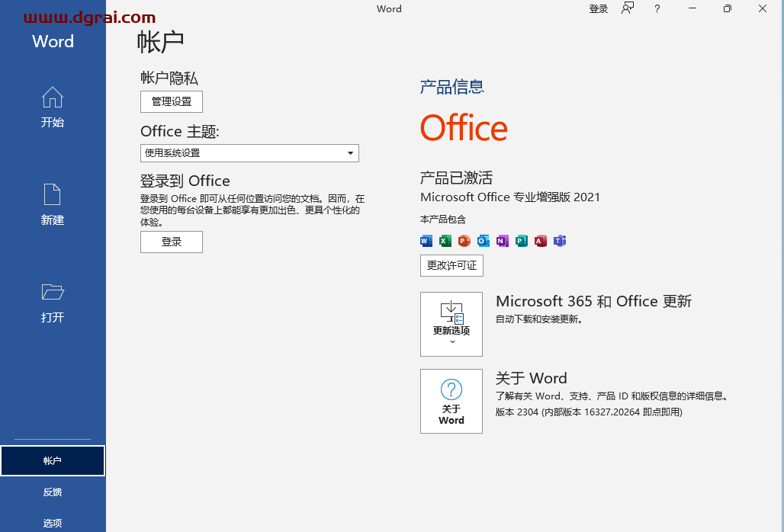The width and height of the screenshot is (784, 532).
Task: Click the OneNote icon in product list
Action: click(502, 241)
